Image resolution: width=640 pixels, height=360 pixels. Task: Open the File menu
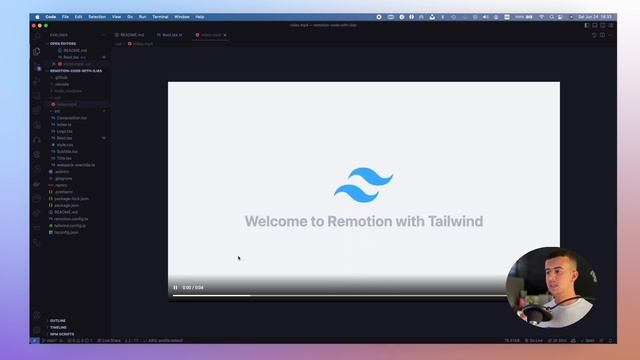[x=65, y=17]
